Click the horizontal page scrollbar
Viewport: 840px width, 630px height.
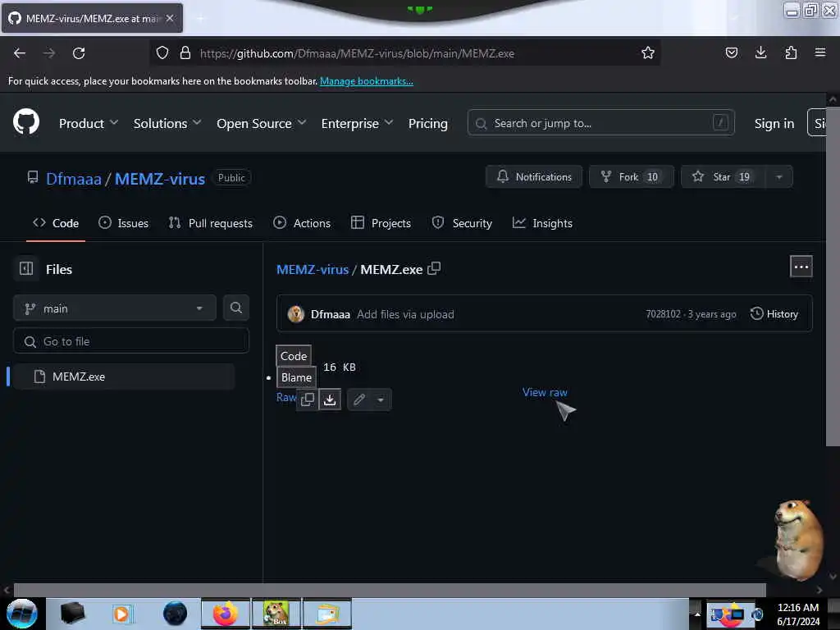point(390,589)
